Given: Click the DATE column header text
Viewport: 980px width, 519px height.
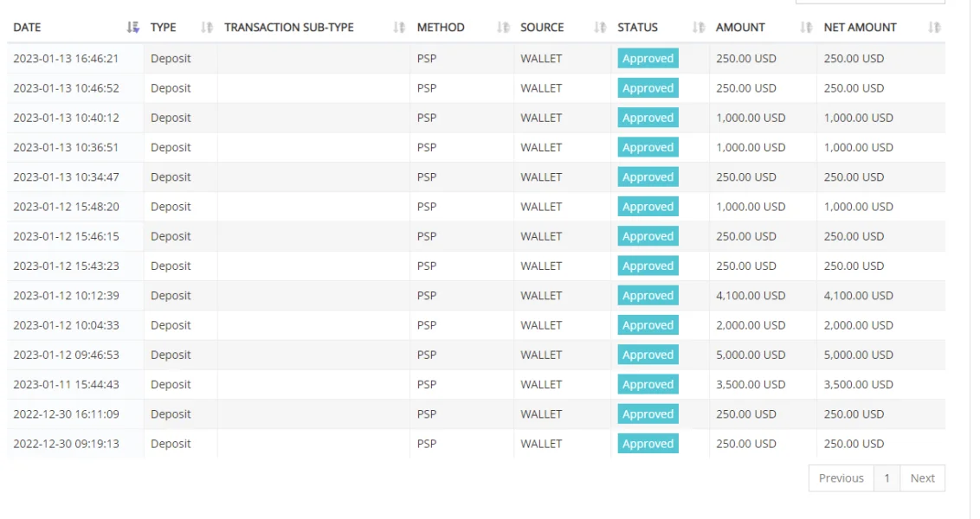Looking at the screenshot, I should (27, 28).
